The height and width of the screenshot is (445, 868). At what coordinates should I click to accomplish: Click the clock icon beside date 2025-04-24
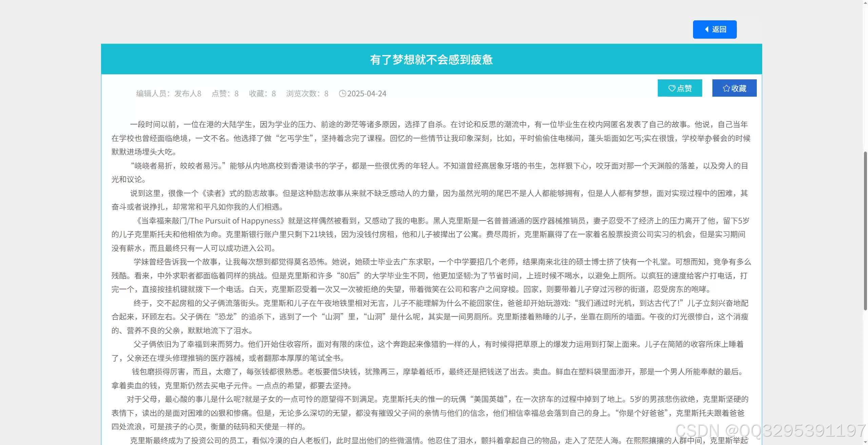342,94
